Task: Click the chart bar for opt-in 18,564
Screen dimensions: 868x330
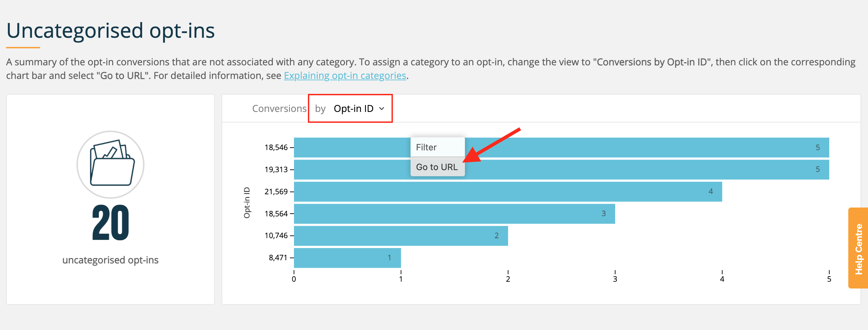Action: 454,214
